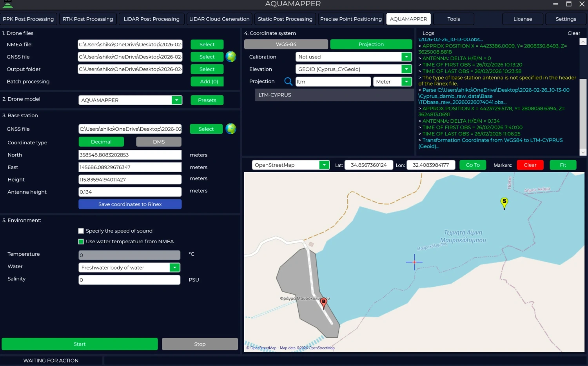
Task: Click the magnifier search icon beside Projection
Action: (x=288, y=82)
